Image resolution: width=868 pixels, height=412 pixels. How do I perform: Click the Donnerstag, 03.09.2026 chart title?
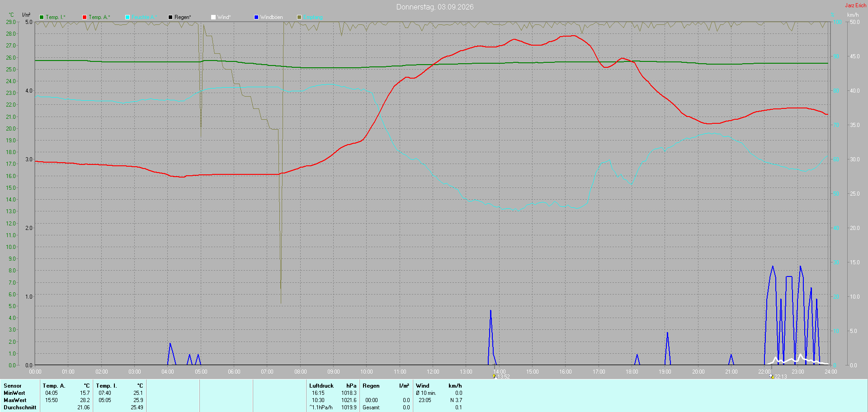tap(435, 7)
